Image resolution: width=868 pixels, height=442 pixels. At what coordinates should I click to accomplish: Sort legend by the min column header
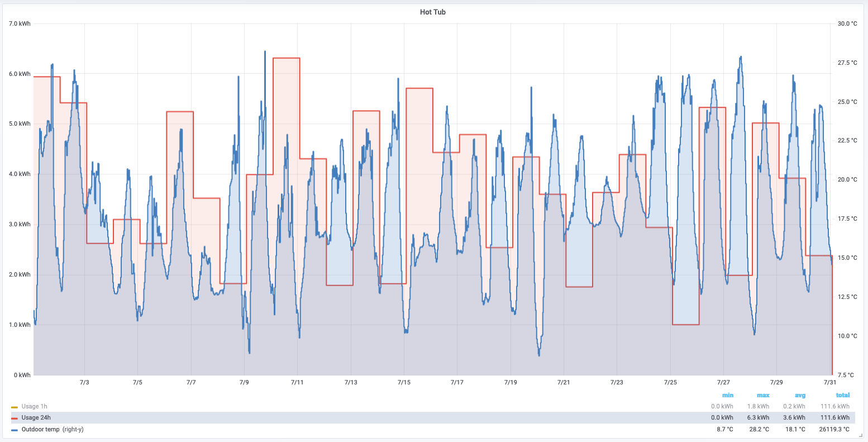(727, 395)
